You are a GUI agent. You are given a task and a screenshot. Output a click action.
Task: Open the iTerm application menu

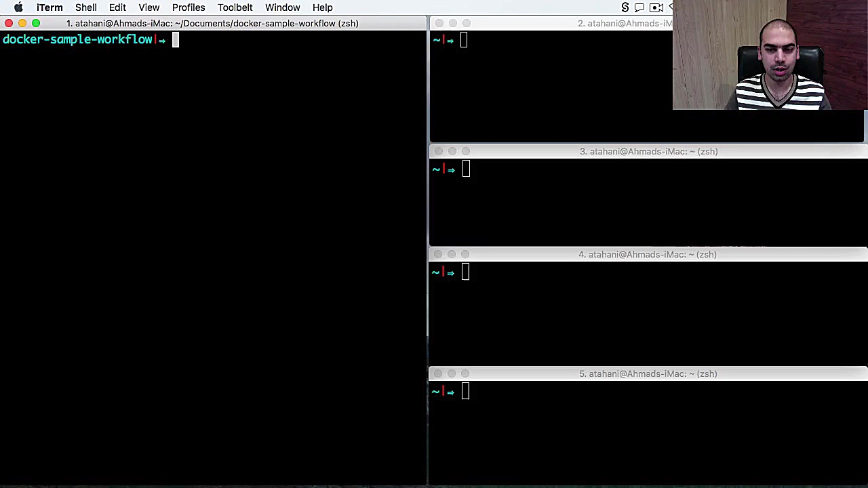tap(50, 7)
